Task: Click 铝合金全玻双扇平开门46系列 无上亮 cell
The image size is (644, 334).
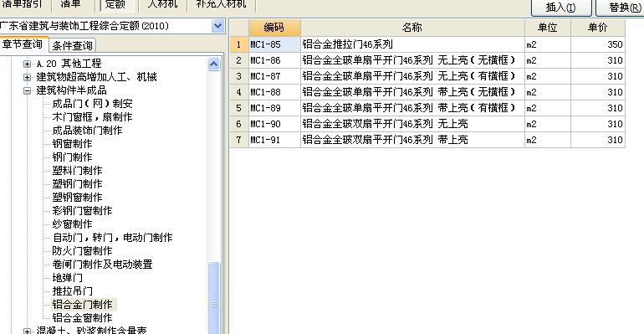Action: click(412, 124)
